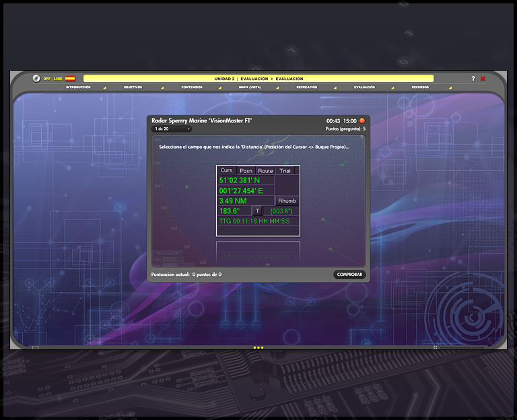Select the Route tab in radar panel

(265, 171)
